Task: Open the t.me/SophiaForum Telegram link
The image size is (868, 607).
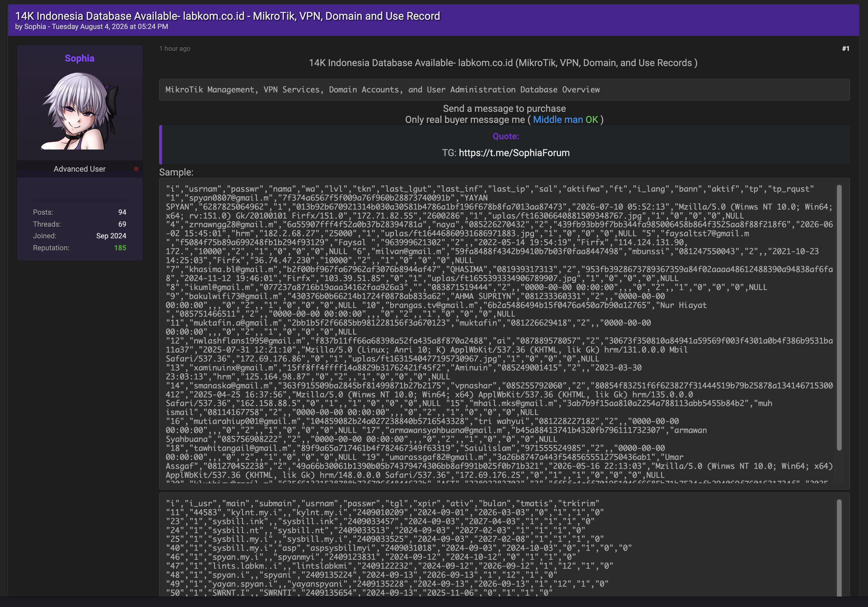Action: tap(514, 153)
